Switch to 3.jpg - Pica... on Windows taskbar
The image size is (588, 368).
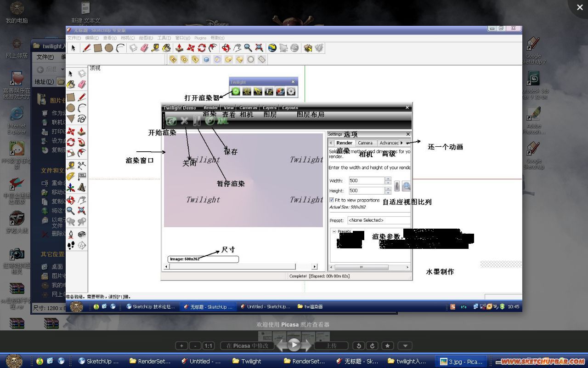click(x=462, y=361)
